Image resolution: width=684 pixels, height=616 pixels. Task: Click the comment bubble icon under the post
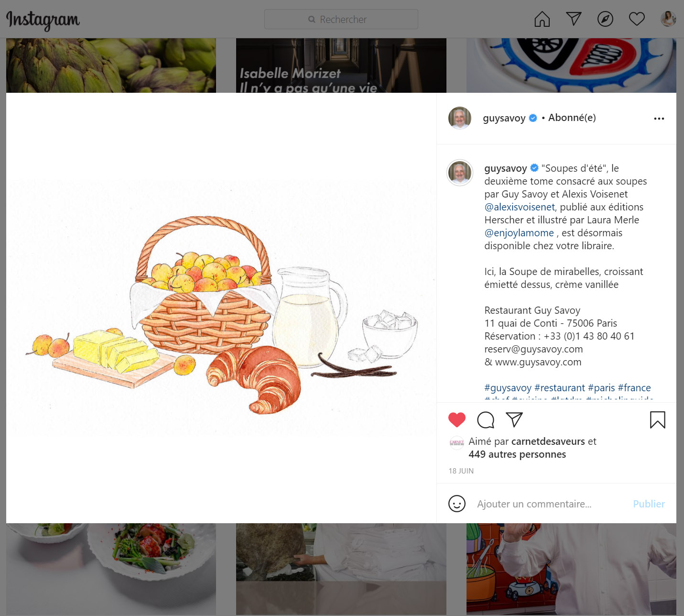[x=486, y=420]
